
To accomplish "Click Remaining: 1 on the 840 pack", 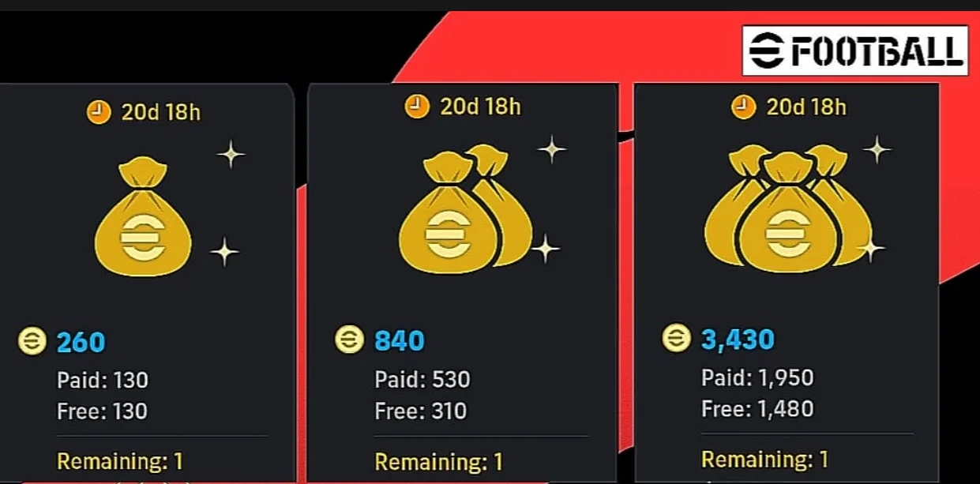I will point(438,461).
